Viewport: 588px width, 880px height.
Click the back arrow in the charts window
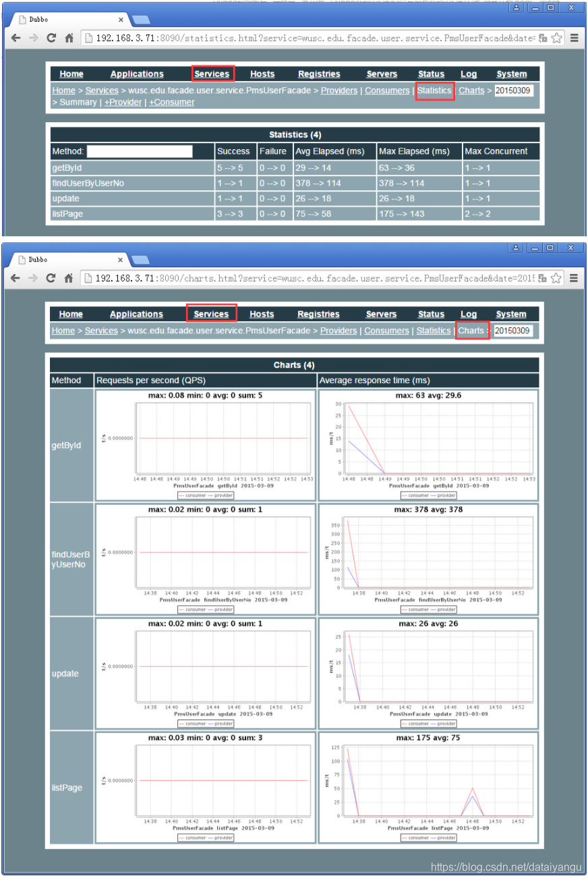(15, 278)
